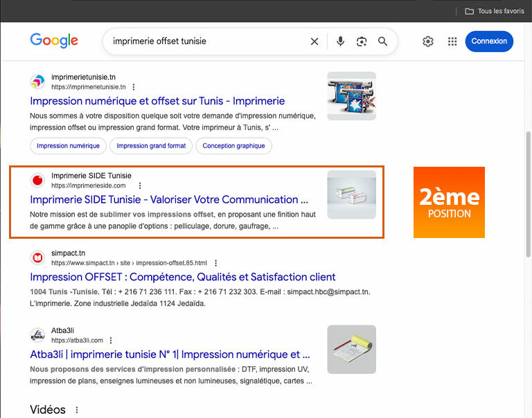Click the Connexion sign-in button
The width and height of the screenshot is (532, 418).
coord(489,42)
